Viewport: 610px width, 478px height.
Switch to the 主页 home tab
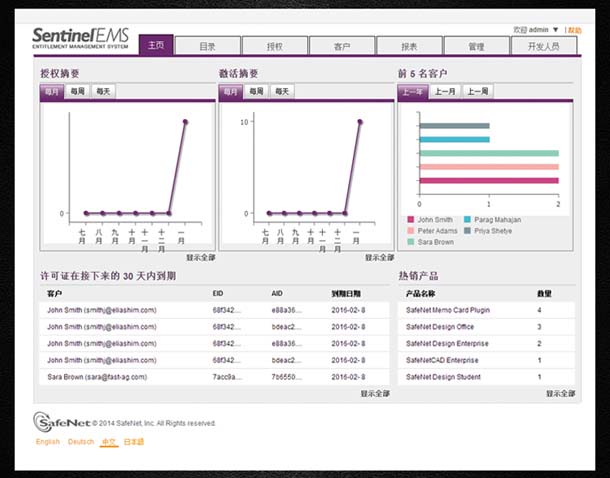tap(156, 45)
